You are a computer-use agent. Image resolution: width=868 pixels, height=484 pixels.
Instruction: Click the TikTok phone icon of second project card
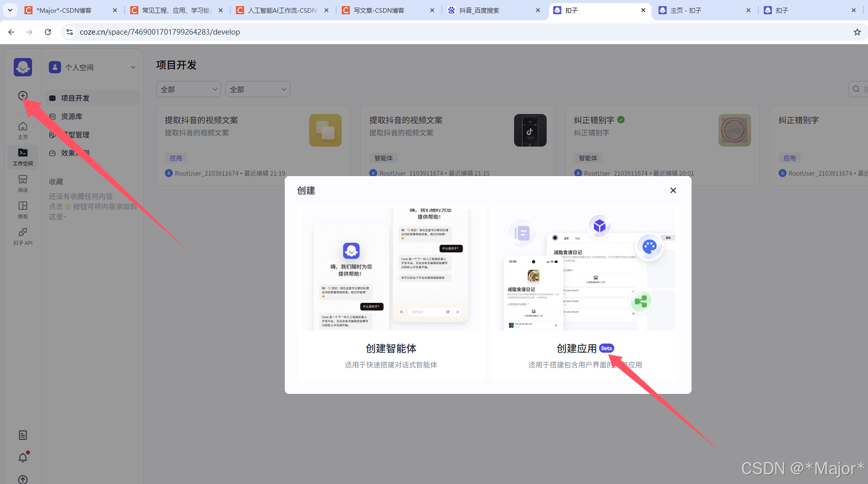click(x=530, y=130)
